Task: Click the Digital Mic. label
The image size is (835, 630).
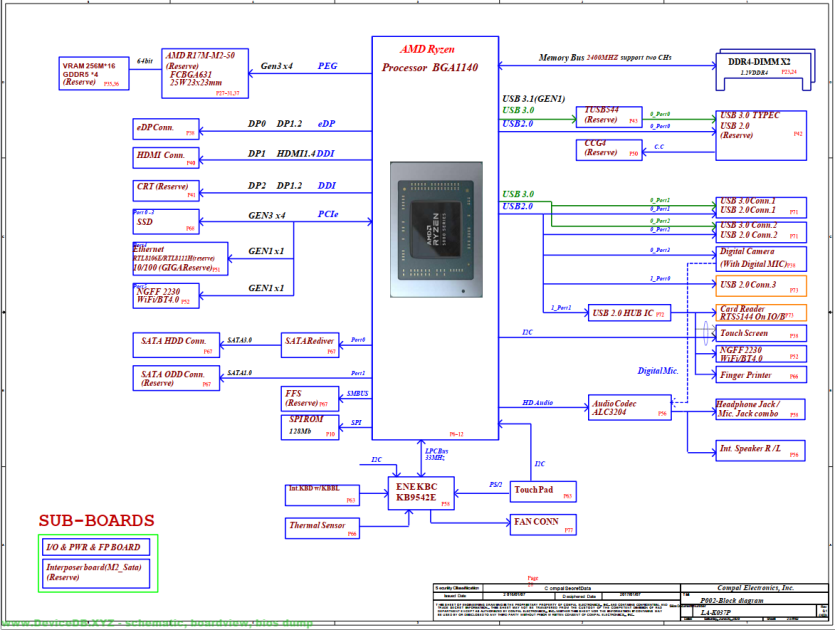Action: pos(658,371)
